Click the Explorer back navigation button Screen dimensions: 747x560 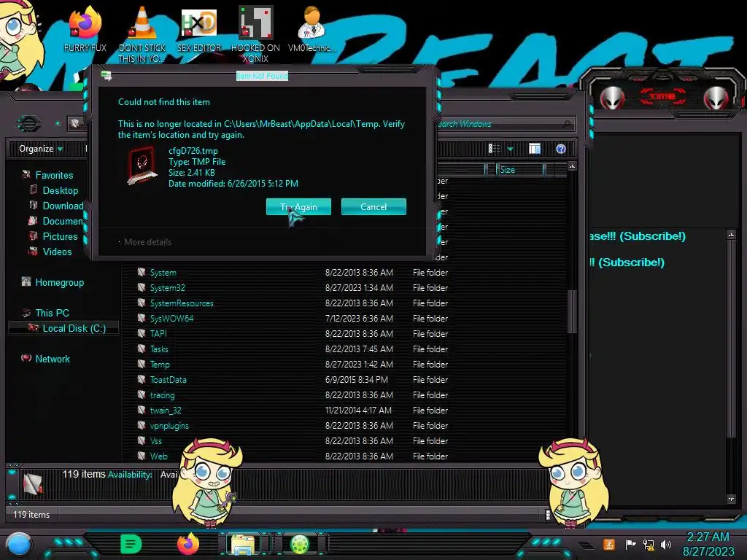29,124
